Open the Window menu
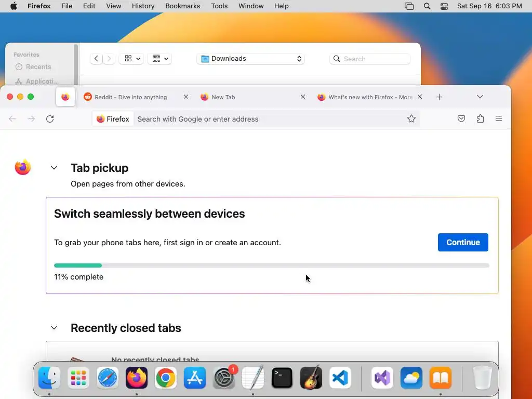 pos(251,6)
